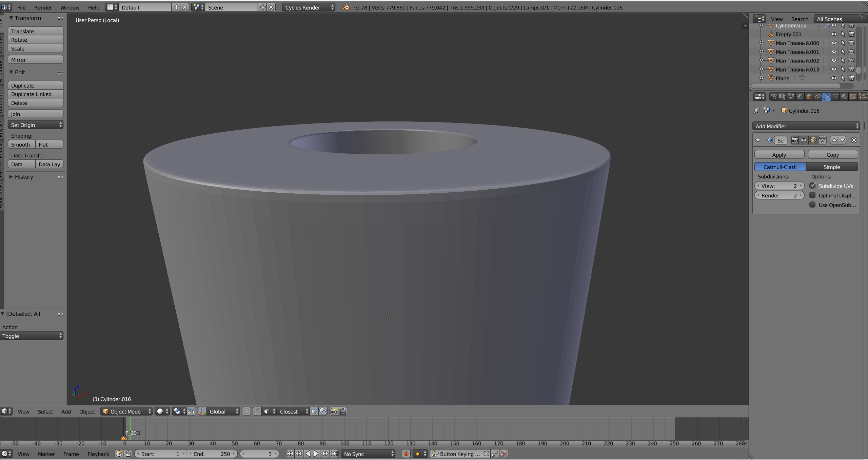Image resolution: width=868 pixels, height=460 pixels.
Task: Click the End frame value field
Action: point(212,454)
